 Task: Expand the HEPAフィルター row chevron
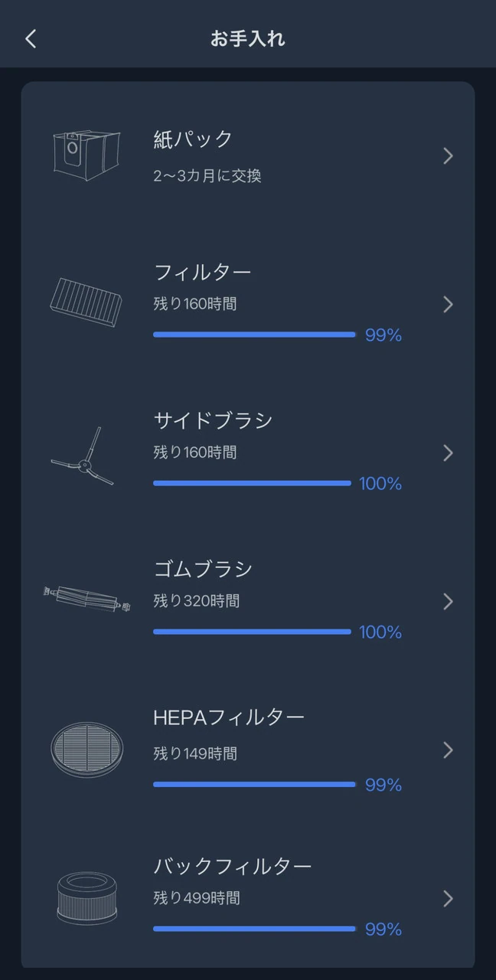click(449, 750)
